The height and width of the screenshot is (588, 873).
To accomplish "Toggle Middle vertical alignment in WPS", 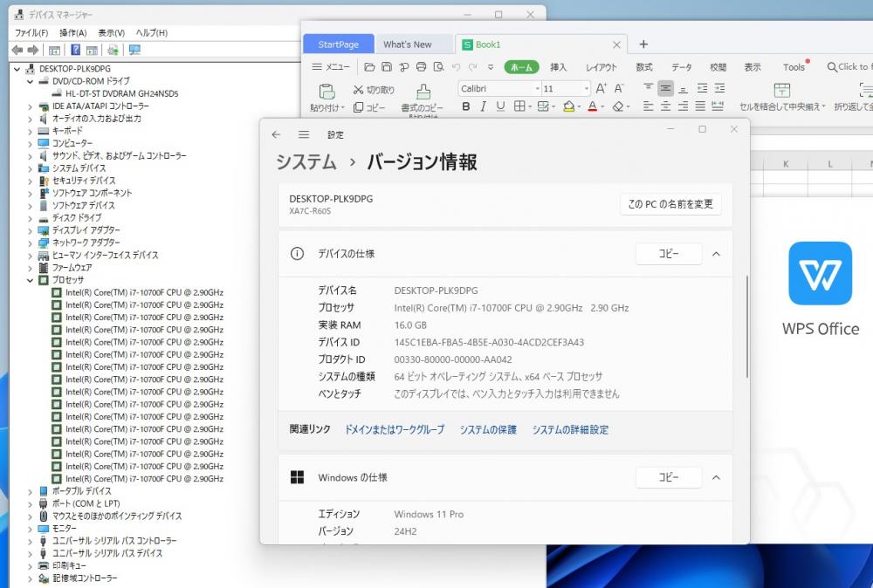I will (x=665, y=88).
